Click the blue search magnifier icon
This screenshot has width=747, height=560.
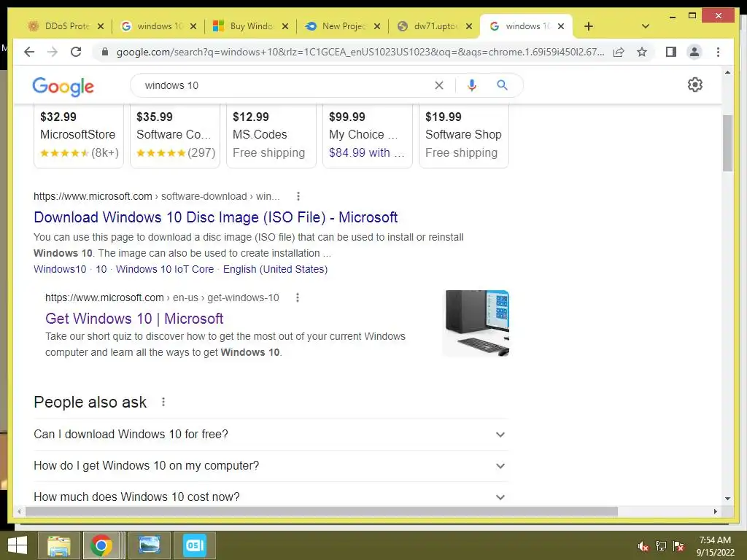pyautogui.click(x=502, y=85)
